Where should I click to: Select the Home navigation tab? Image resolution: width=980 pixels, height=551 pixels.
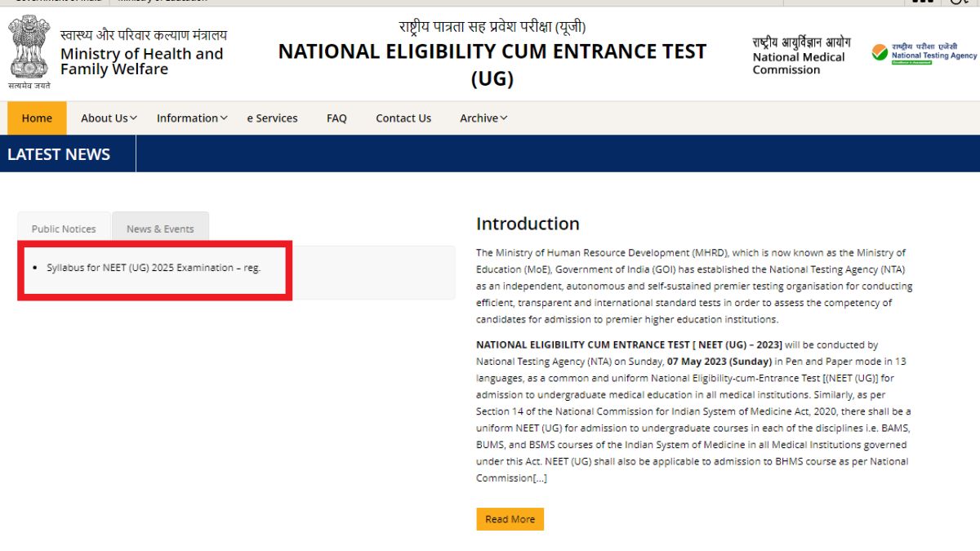(x=36, y=118)
